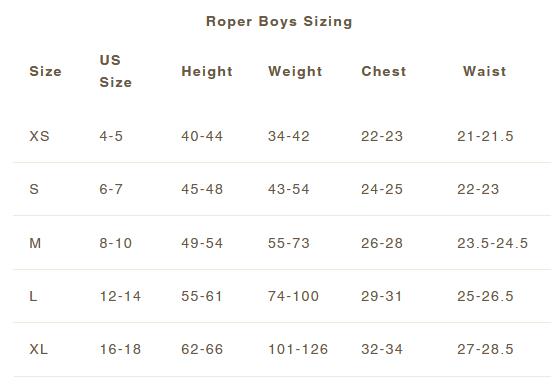
Task: Select the 12-14 US size cell
Action: 120,296
